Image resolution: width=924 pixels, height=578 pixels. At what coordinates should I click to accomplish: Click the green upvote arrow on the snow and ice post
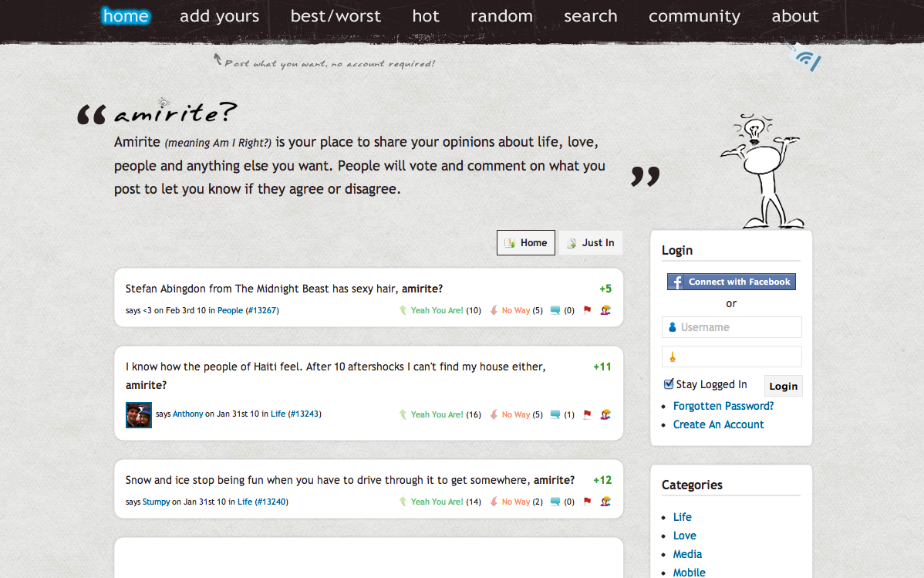(403, 502)
